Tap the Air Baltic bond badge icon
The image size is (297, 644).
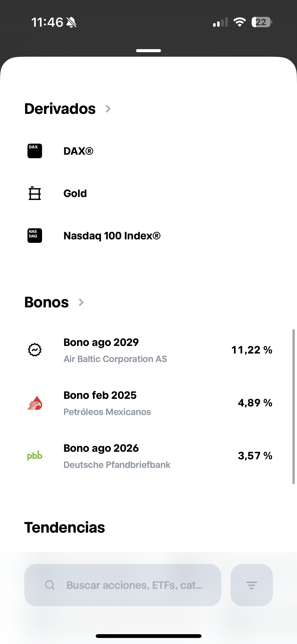coord(35,350)
